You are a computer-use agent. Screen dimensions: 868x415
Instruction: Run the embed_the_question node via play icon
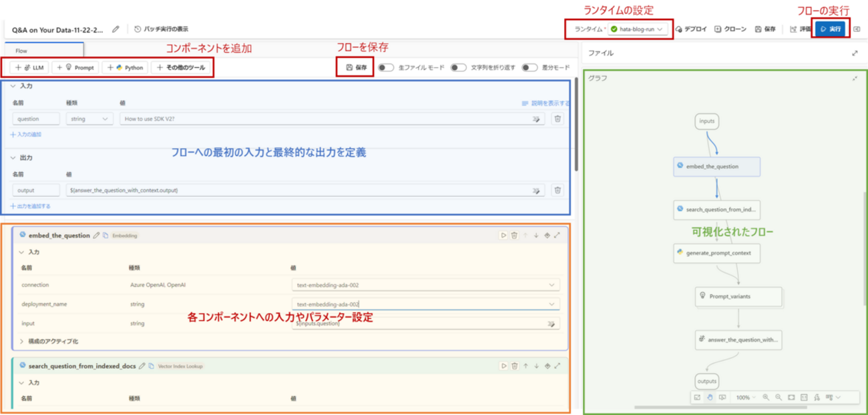tap(503, 235)
